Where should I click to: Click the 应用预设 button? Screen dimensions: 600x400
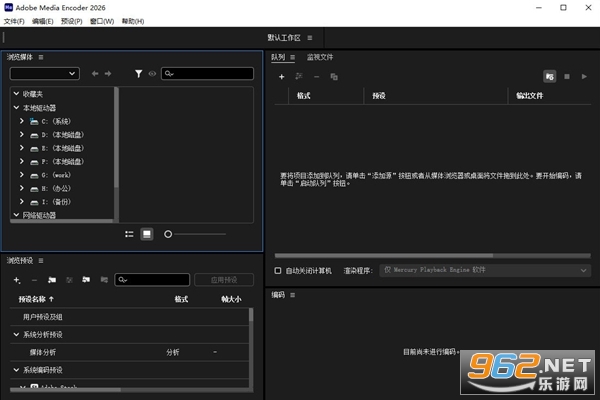click(224, 280)
